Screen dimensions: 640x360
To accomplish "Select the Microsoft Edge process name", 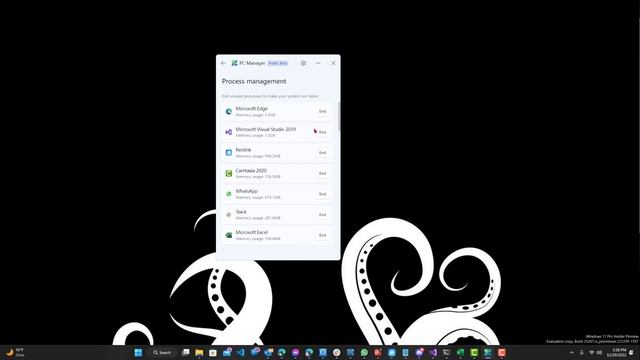I will click(251, 109).
